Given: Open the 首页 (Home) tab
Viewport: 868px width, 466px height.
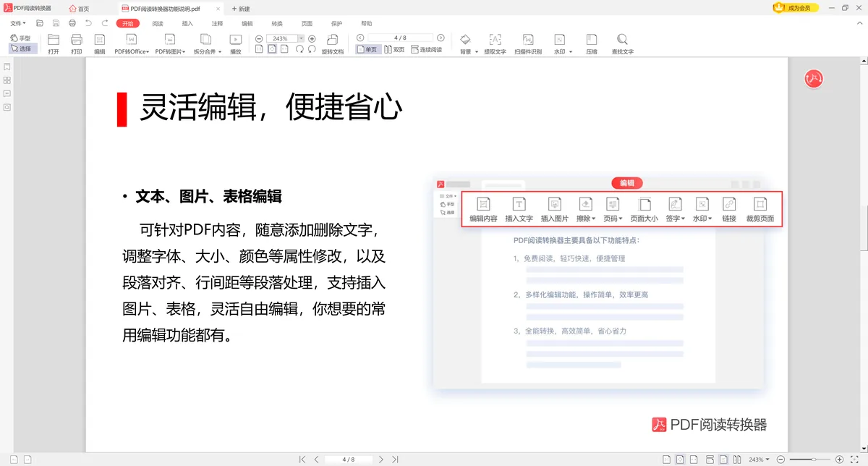Looking at the screenshot, I should pyautogui.click(x=80, y=8).
